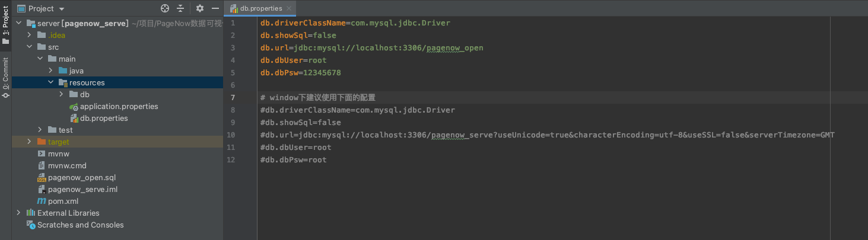The height and width of the screenshot is (240, 868).
Task: Select pagenow_open.sql file icon
Action: click(41, 178)
